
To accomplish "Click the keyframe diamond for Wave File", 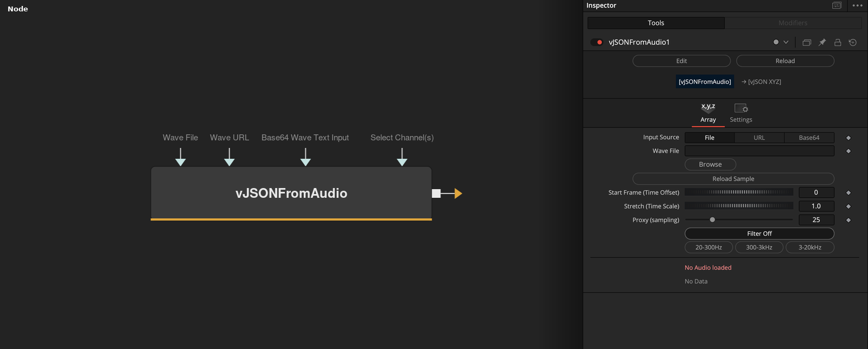I will [848, 151].
